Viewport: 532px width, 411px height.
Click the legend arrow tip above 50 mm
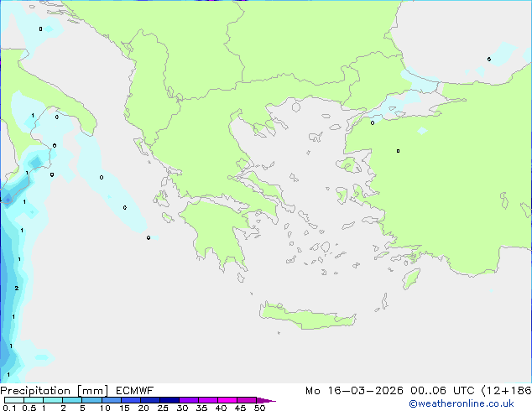tap(266, 400)
